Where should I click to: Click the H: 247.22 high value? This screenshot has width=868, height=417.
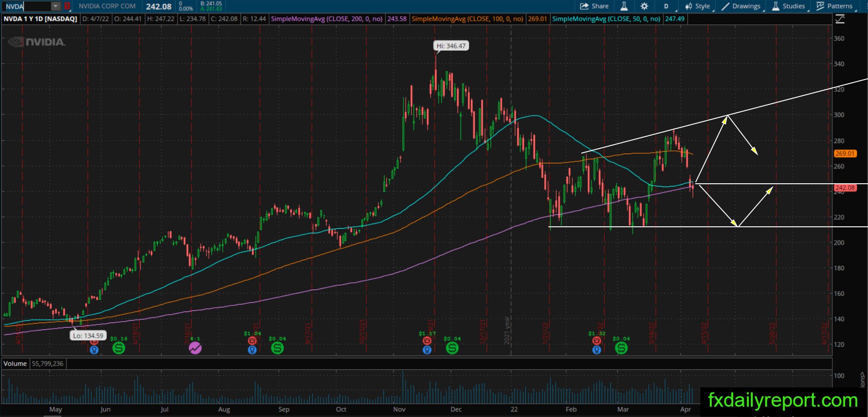[161, 19]
